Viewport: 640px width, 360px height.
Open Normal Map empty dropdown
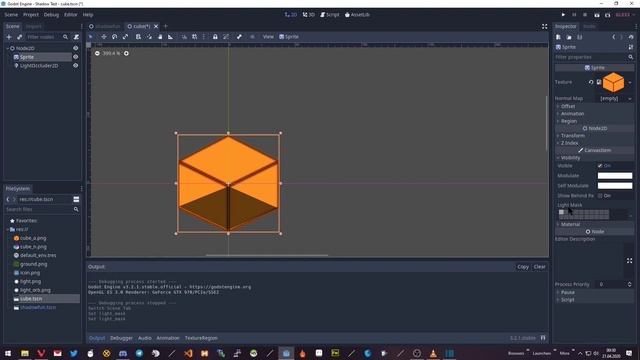(615, 98)
